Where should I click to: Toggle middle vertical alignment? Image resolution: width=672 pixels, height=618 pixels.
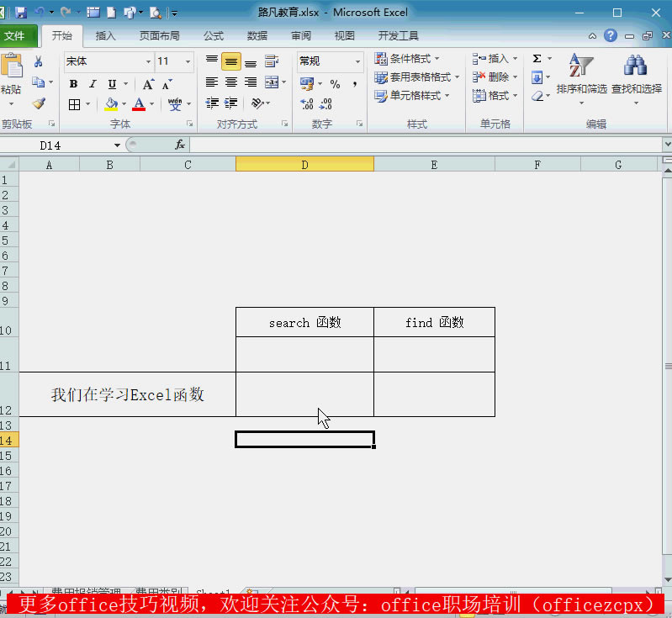pyautogui.click(x=231, y=61)
